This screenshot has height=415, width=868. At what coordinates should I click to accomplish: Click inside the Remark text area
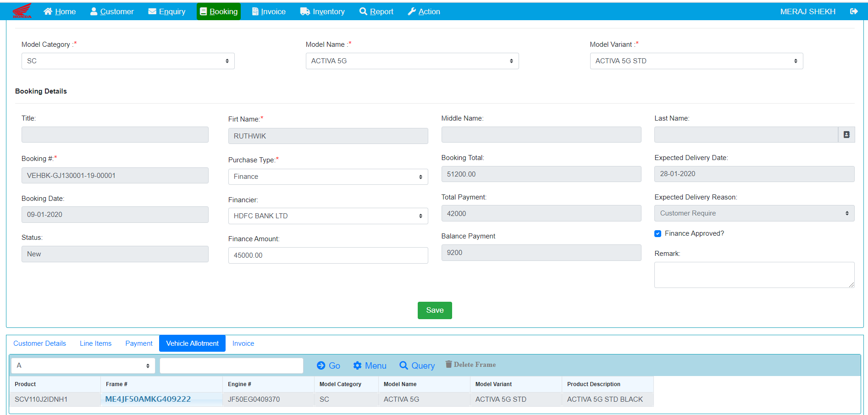click(754, 274)
